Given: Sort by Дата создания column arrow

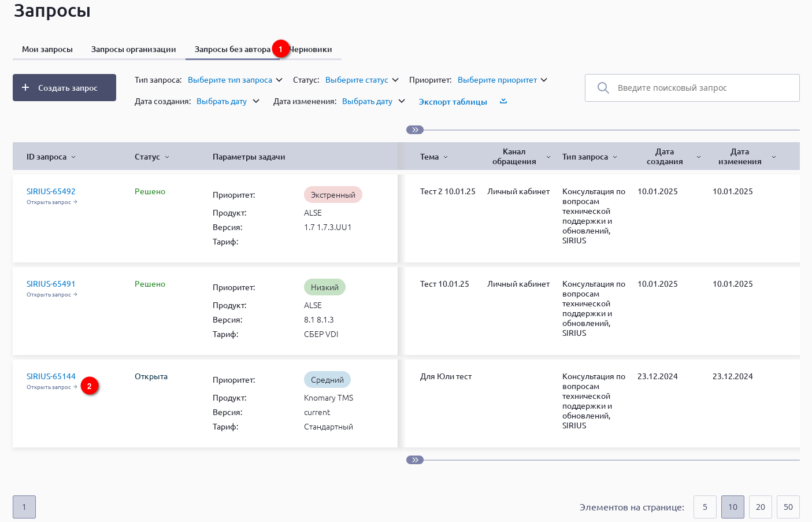Looking at the screenshot, I should tap(698, 157).
